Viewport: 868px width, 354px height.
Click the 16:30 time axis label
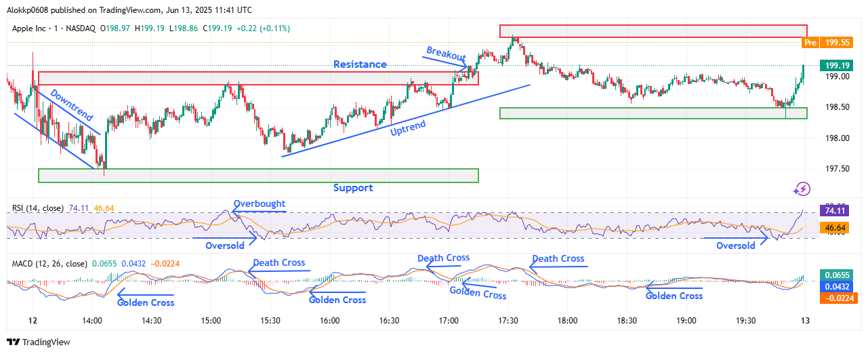pyautogui.click(x=389, y=320)
